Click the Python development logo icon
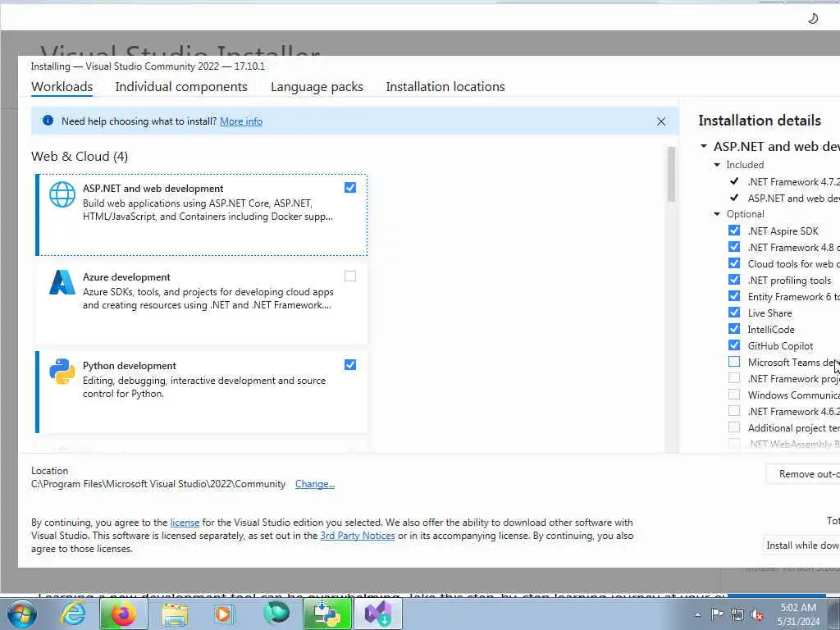The width and height of the screenshot is (840, 630). (x=62, y=372)
